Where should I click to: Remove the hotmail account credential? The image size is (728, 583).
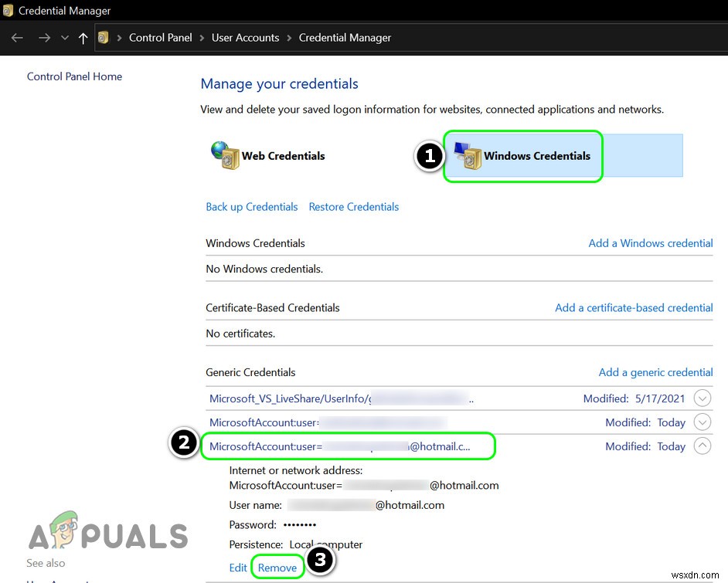coord(277,567)
